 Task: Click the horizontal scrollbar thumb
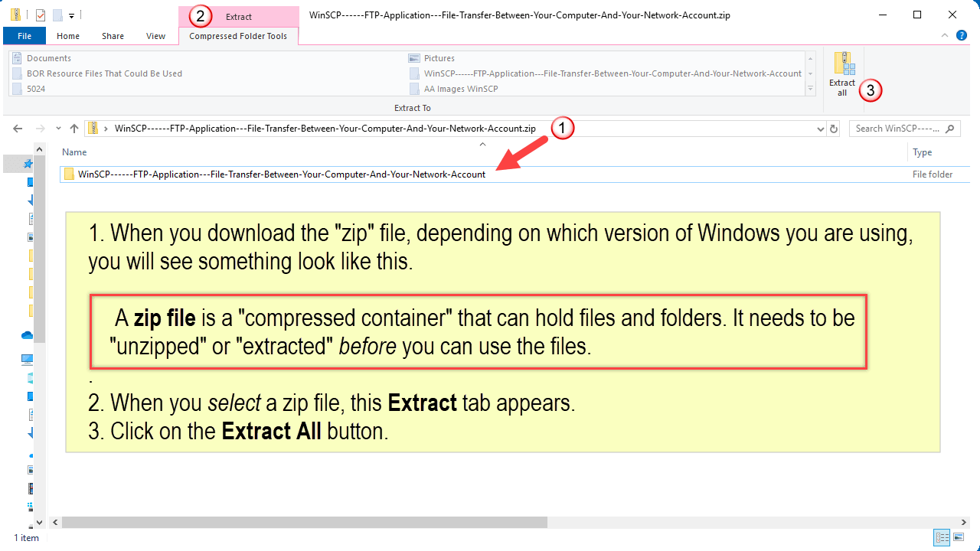[x=305, y=522]
